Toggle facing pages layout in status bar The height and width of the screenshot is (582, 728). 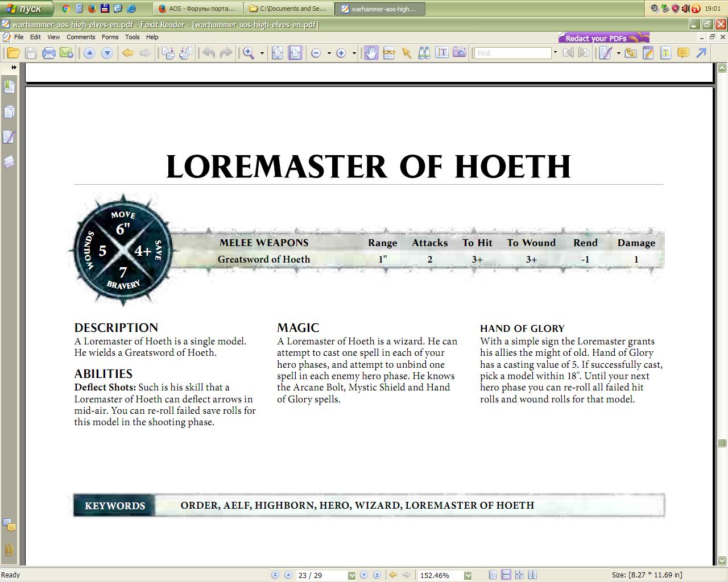[x=519, y=575]
